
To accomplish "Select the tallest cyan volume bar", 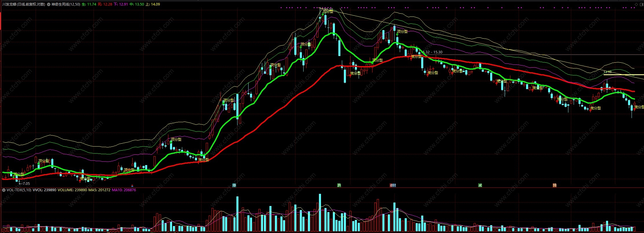I will [x=320, y=212].
